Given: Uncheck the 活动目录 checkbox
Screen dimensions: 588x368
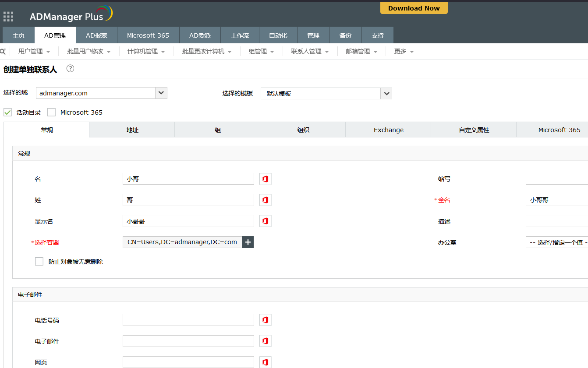Looking at the screenshot, I should click(x=8, y=112).
